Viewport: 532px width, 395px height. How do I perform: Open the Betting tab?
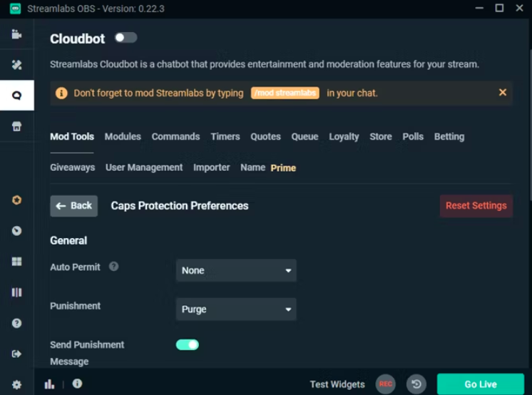(449, 136)
